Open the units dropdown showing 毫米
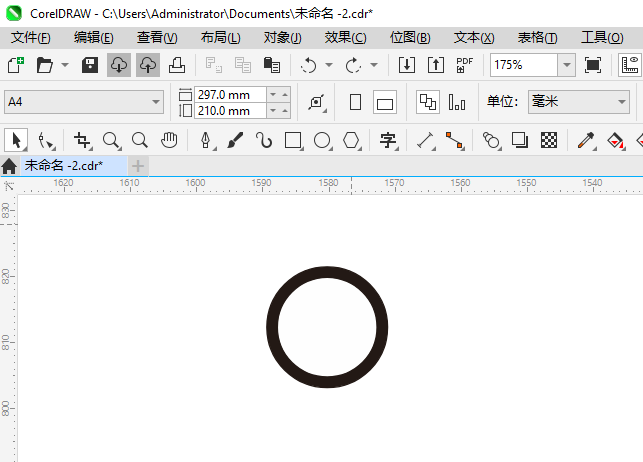The width and height of the screenshot is (643, 462). coord(579,102)
